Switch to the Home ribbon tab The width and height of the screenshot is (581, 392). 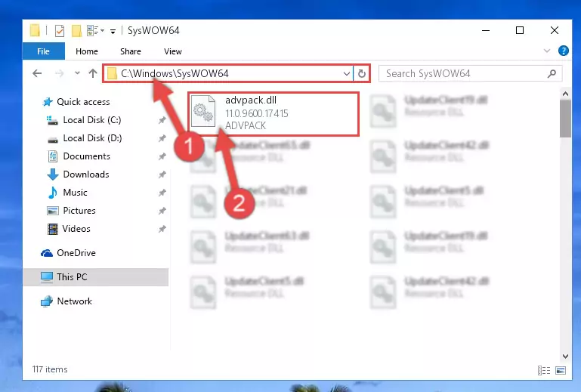(x=87, y=51)
